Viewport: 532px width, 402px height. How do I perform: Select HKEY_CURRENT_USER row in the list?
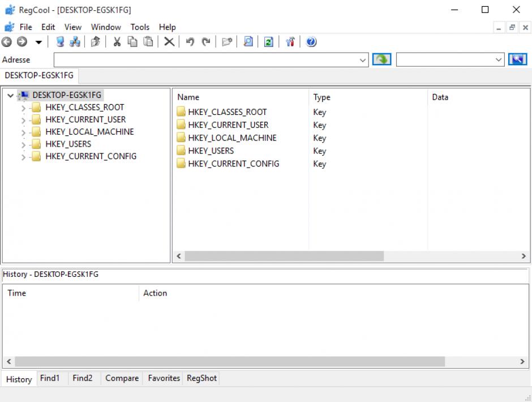point(228,125)
